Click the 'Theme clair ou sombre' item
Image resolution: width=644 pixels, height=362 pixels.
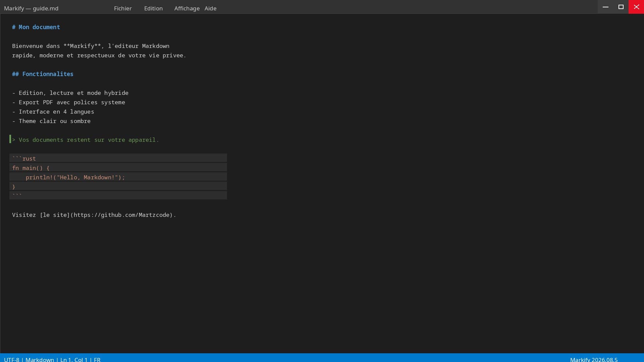(51, 121)
